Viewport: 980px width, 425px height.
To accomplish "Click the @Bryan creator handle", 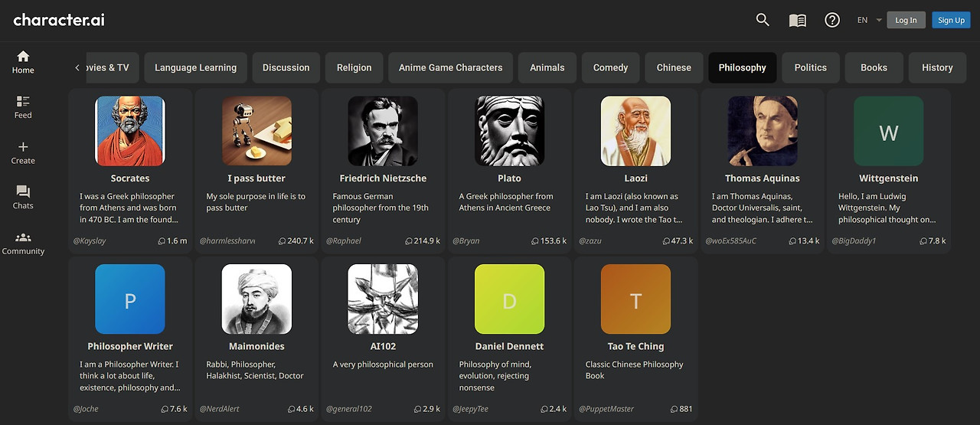I will pos(465,240).
